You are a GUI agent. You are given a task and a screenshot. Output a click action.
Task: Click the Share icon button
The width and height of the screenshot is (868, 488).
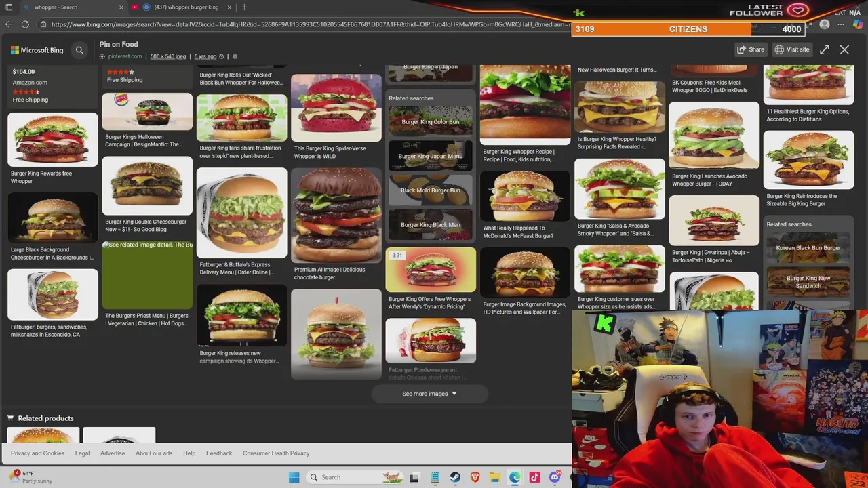[x=751, y=49]
